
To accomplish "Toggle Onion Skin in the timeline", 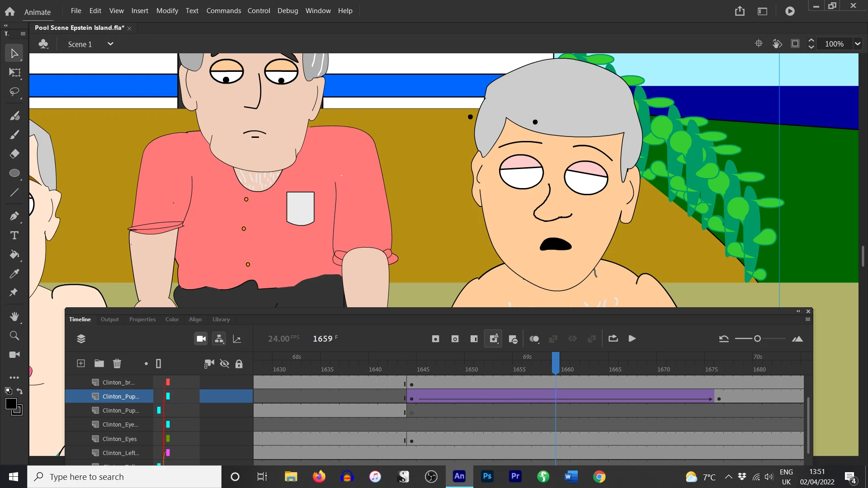I will tap(534, 339).
